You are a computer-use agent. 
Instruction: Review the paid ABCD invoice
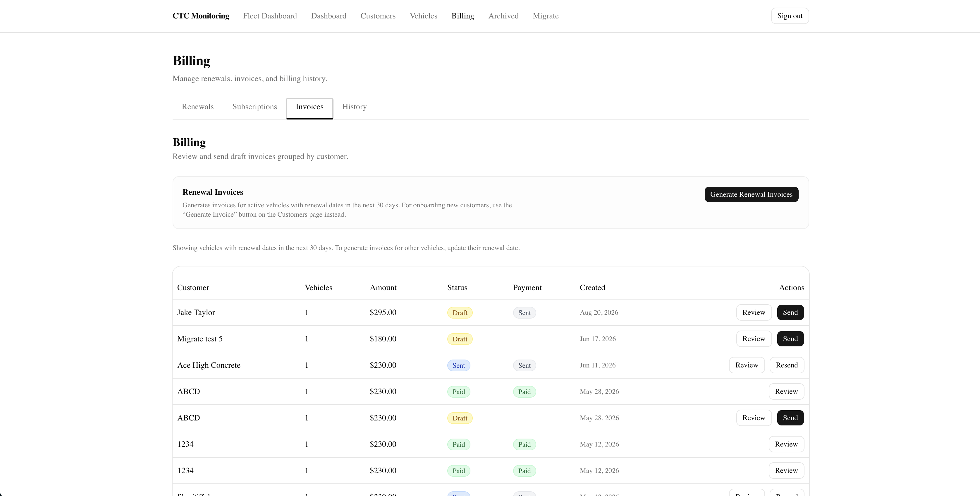pos(786,391)
